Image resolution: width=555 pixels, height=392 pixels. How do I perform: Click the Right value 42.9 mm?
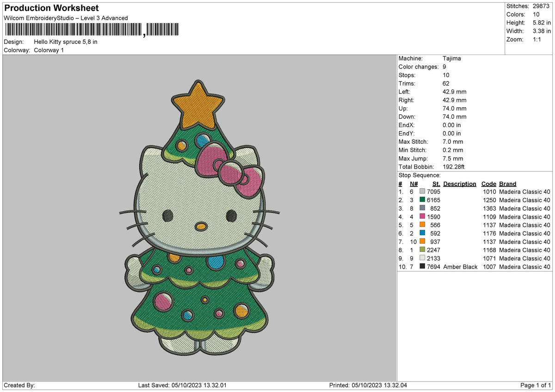(x=455, y=100)
